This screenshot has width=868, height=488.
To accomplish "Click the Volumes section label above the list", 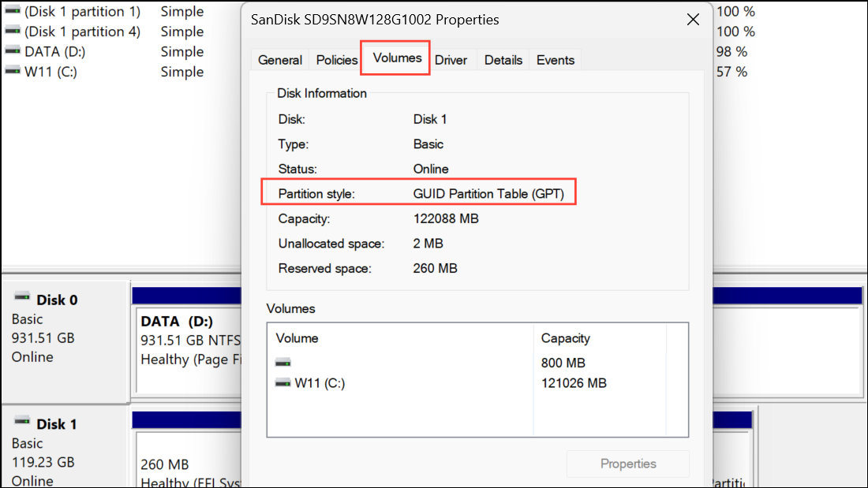I will coord(290,308).
